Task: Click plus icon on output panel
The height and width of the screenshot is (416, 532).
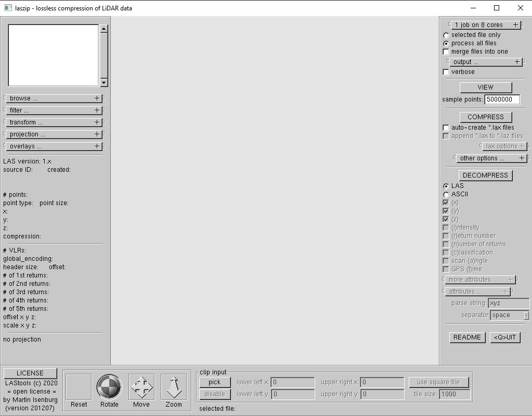Action: [517, 62]
